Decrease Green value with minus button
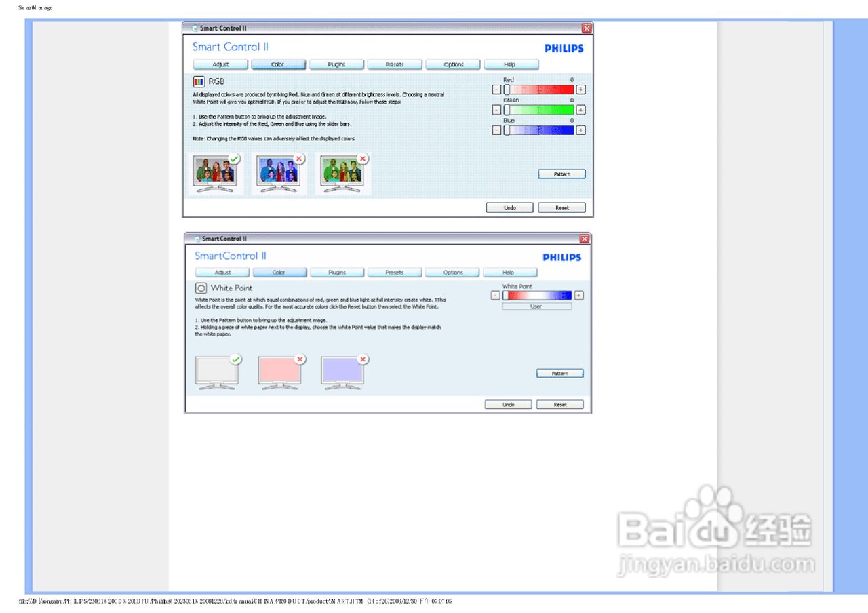 point(496,109)
